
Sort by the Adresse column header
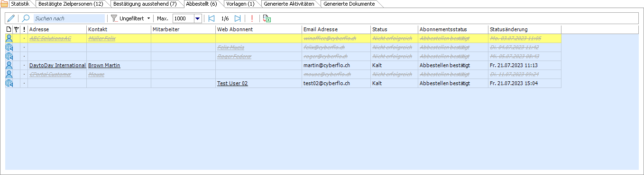click(57, 29)
